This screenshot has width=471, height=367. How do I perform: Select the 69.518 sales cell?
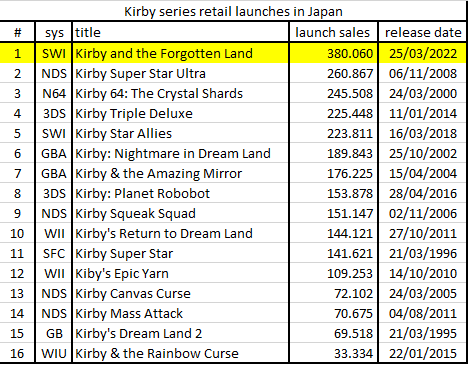click(x=333, y=333)
